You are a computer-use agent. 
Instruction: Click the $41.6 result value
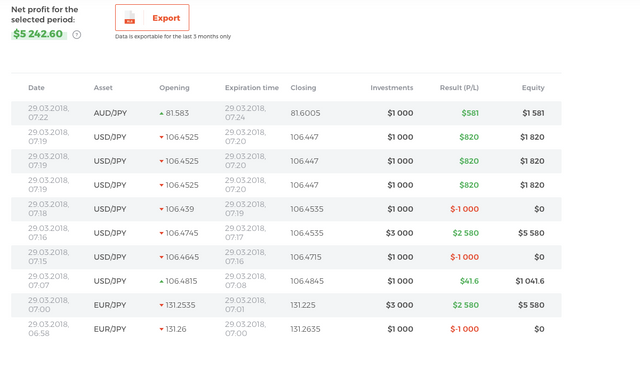(469, 281)
